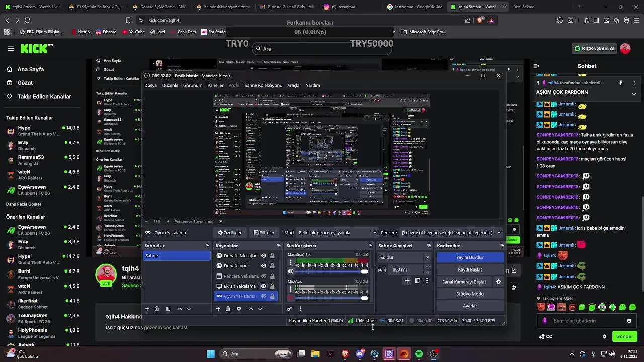Click Kick search box Ara

click(x=322, y=49)
